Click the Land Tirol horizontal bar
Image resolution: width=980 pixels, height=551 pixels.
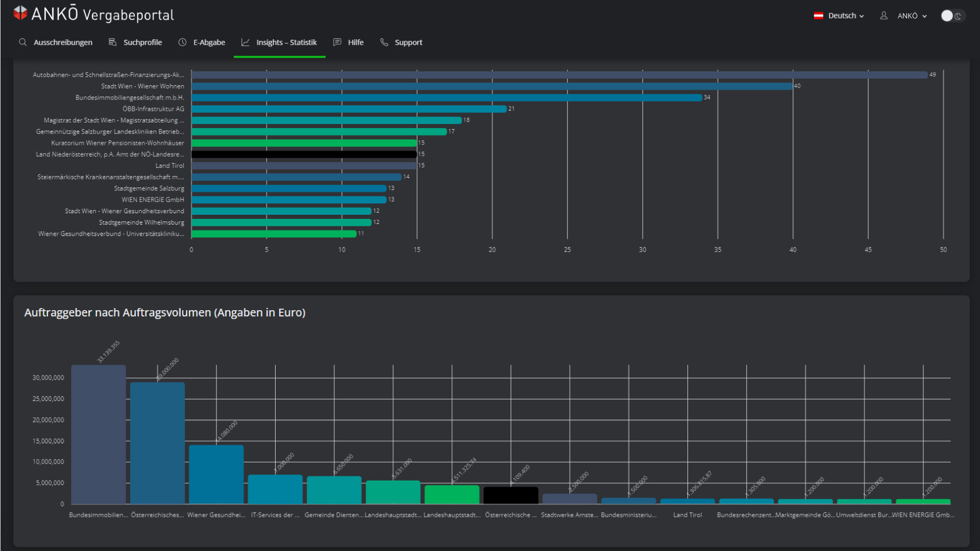304,166
